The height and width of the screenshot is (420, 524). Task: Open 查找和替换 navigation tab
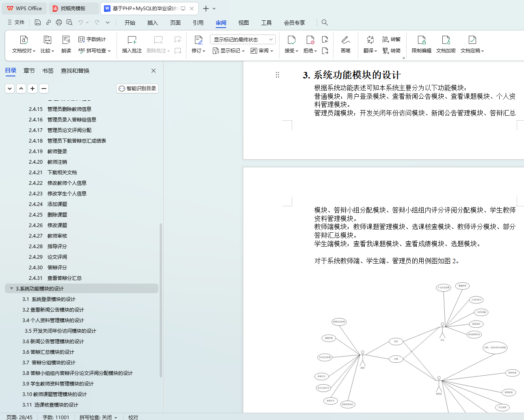tap(75, 71)
